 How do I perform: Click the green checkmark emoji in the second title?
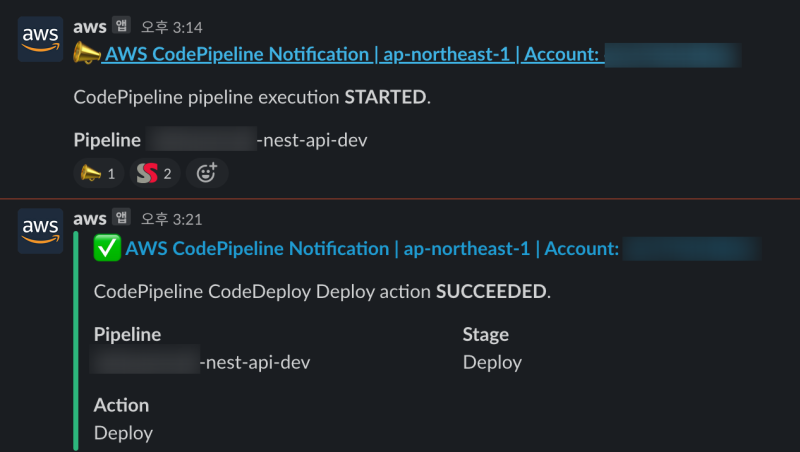tap(106, 248)
